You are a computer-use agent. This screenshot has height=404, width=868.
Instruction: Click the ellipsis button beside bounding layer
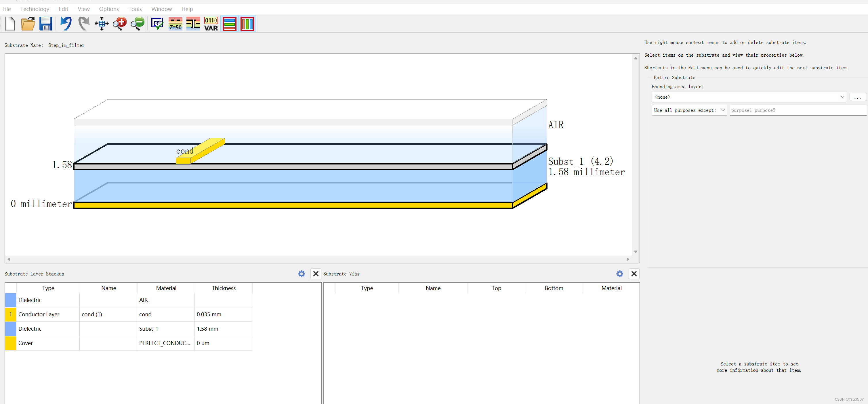pos(858,97)
